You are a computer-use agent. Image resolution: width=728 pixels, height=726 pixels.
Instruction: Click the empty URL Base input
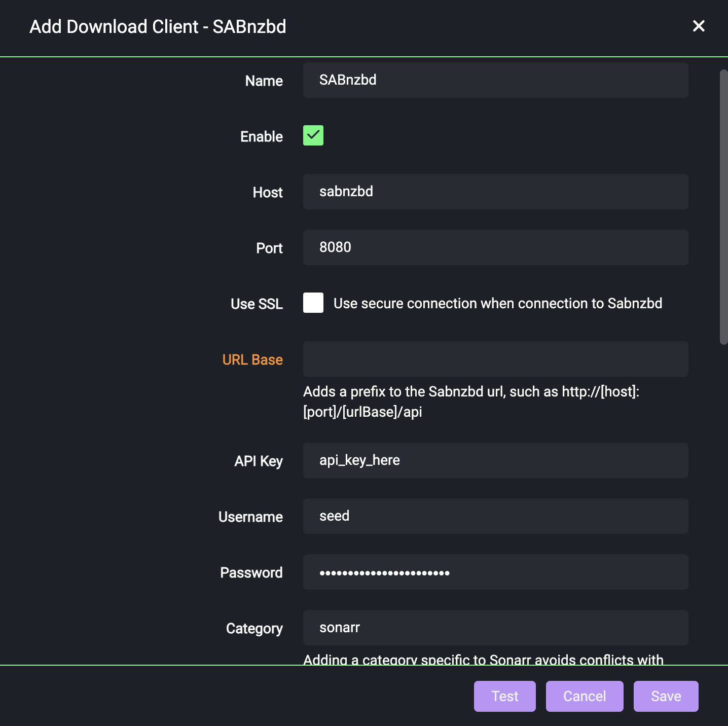click(495, 359)
